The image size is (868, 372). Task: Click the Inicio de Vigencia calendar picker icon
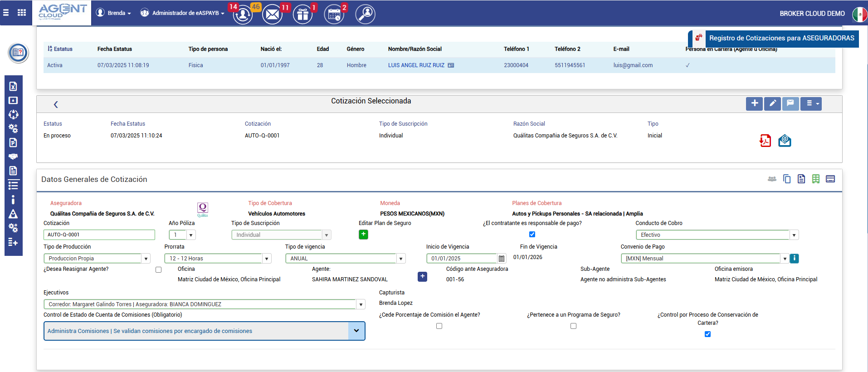(x=502, y=259)
